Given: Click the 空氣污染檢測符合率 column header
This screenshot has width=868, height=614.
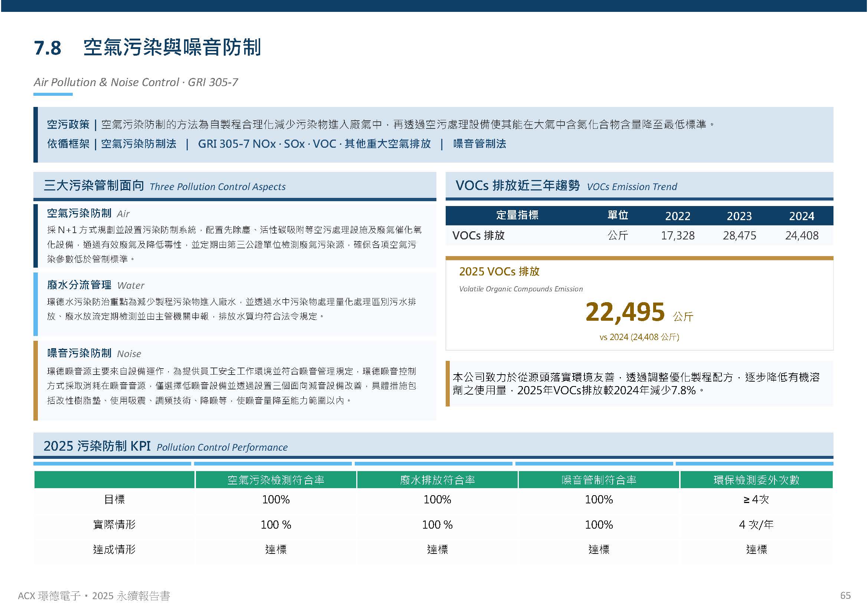Looking at the screenshot, I should click(x=276, y=480).
